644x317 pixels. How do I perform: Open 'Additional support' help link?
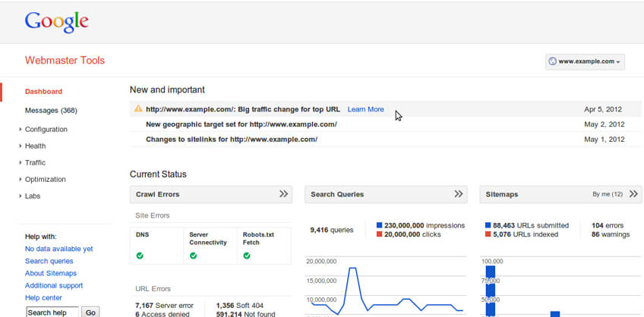(54, 285)
